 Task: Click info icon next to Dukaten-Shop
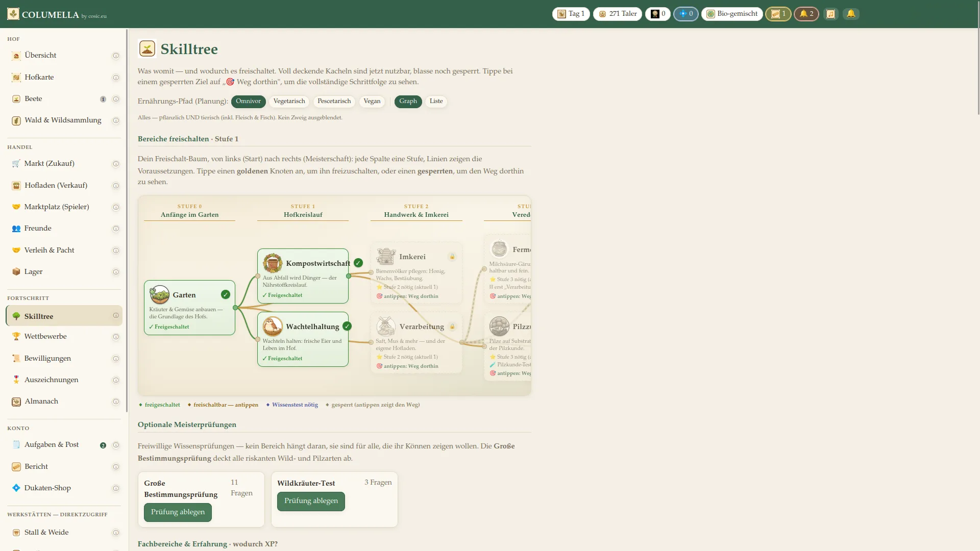(116, 488)
